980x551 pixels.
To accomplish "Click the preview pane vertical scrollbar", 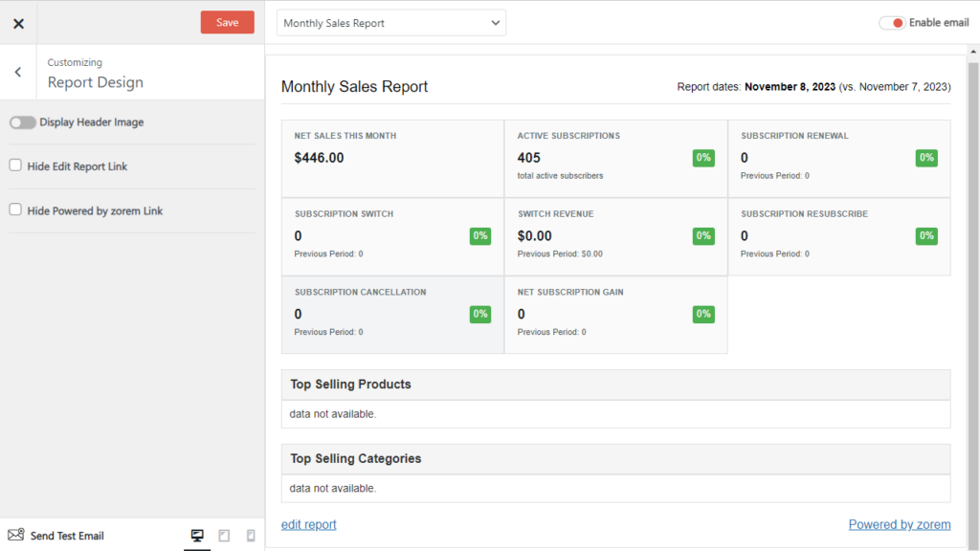I will click(x=973, y=287).
